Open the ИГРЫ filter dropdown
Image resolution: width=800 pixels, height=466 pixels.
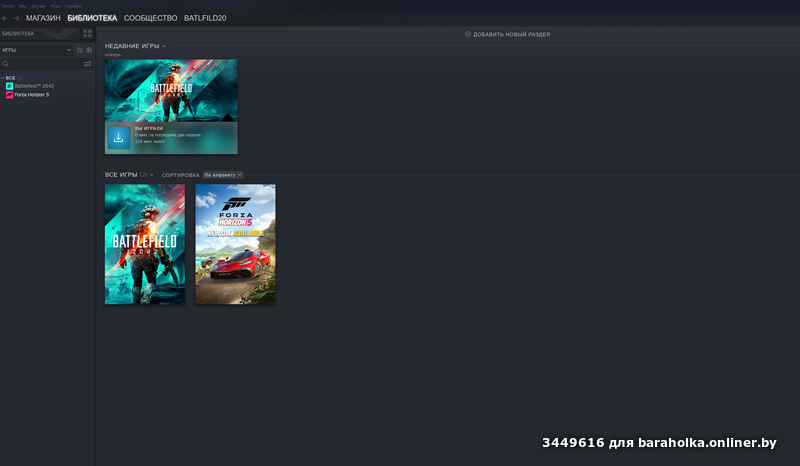pyautogui.click(x=37, y=50)
